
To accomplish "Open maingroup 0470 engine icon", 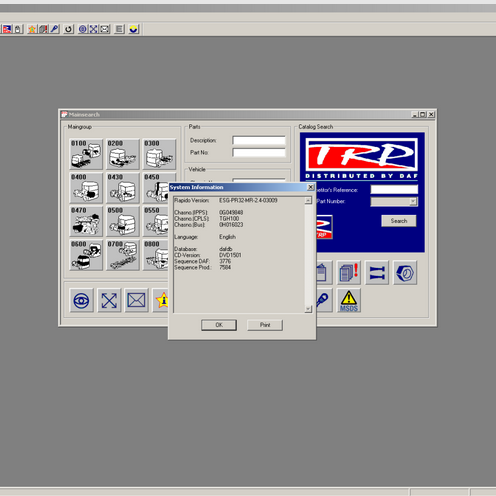I will 86,221.
